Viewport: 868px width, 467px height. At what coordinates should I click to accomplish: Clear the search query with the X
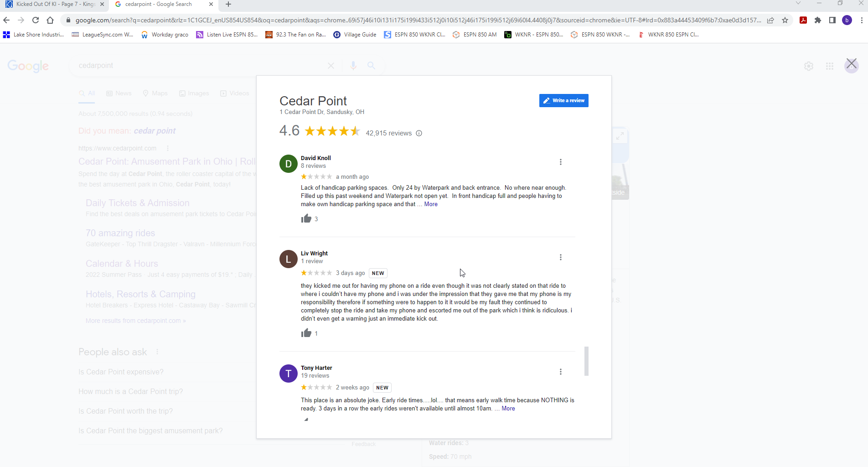[331, 66]
